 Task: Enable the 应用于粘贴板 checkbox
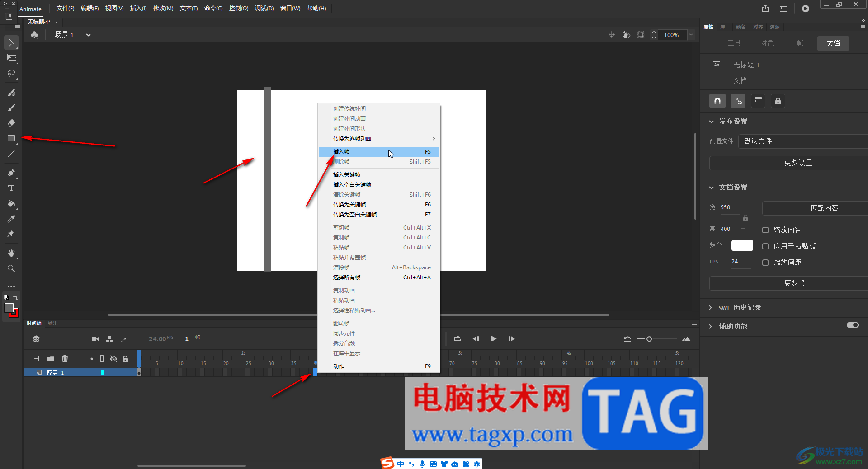pos(765,246)
